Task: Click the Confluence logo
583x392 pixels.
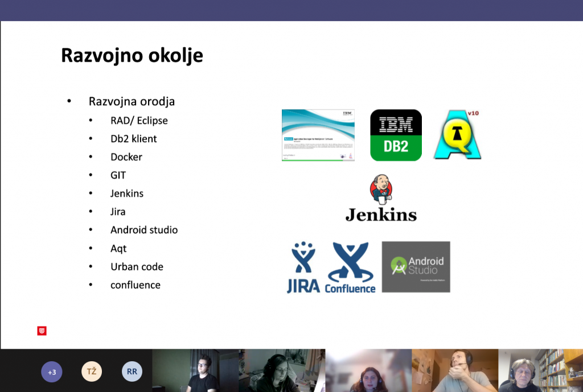Action: pyautogui.click(x=350, y=267)
